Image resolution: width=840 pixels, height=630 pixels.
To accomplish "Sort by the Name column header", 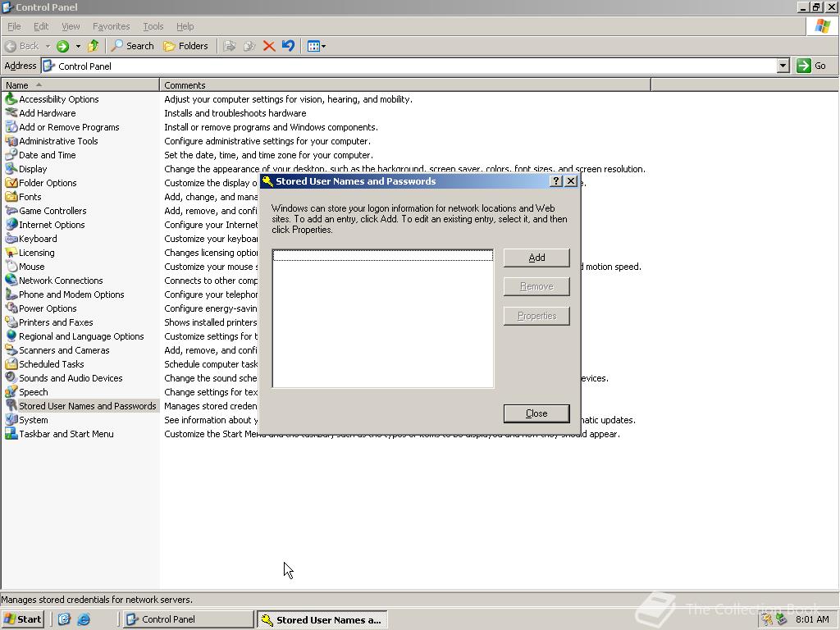I will [80, 85].
